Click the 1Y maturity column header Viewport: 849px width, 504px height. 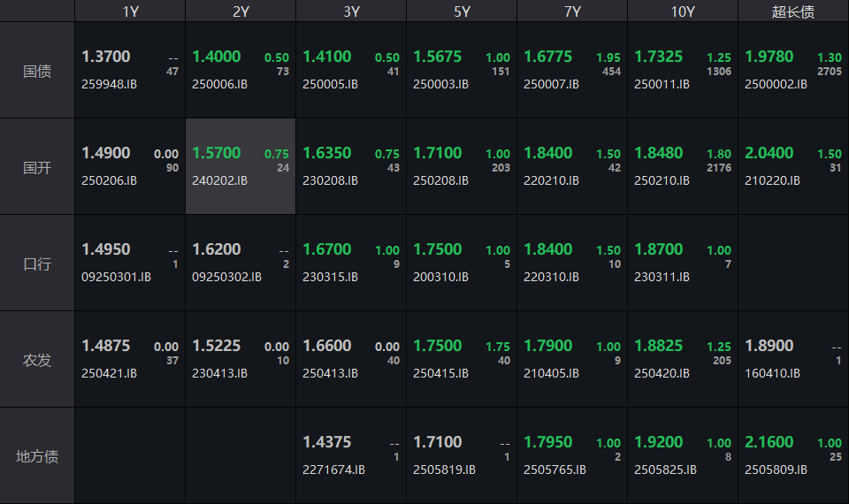pos(130,11)
